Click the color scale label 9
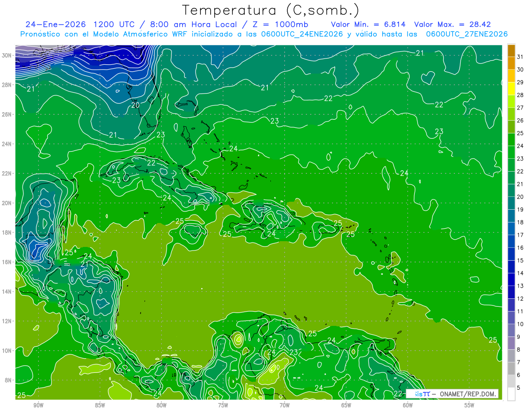 coord(519,337)
